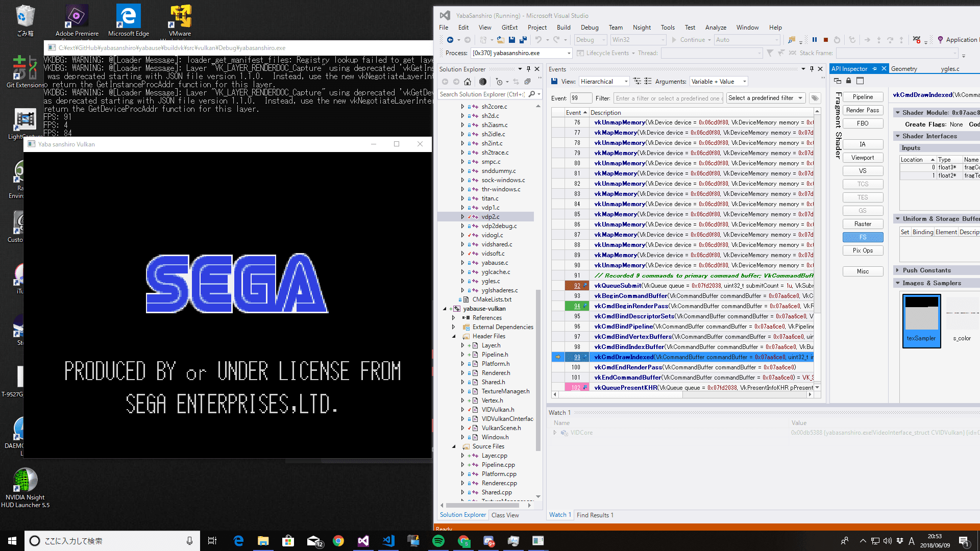Viewport: 980px width, 551px height.
Task: Click the Pix Ops button
Action: tap(863, 251)
